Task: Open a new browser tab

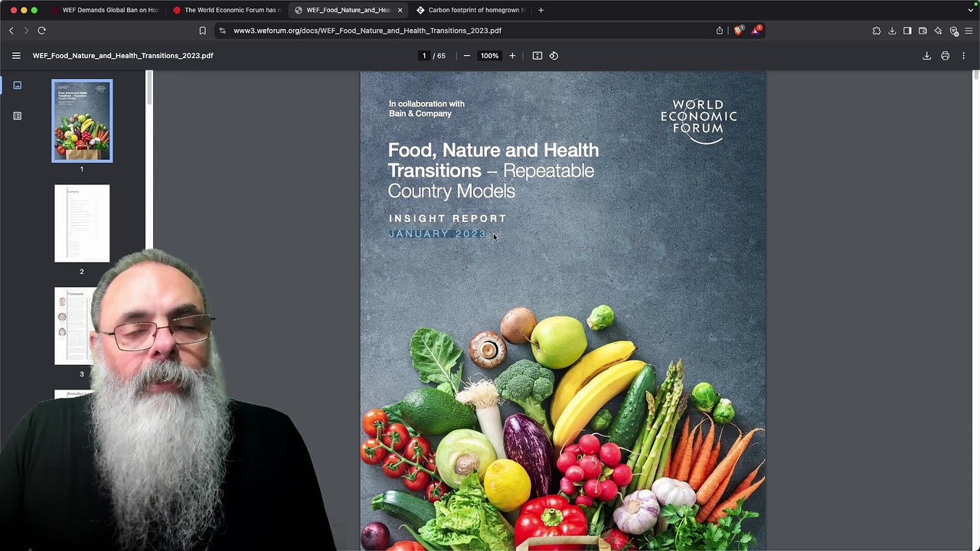Action: [541, 10]
